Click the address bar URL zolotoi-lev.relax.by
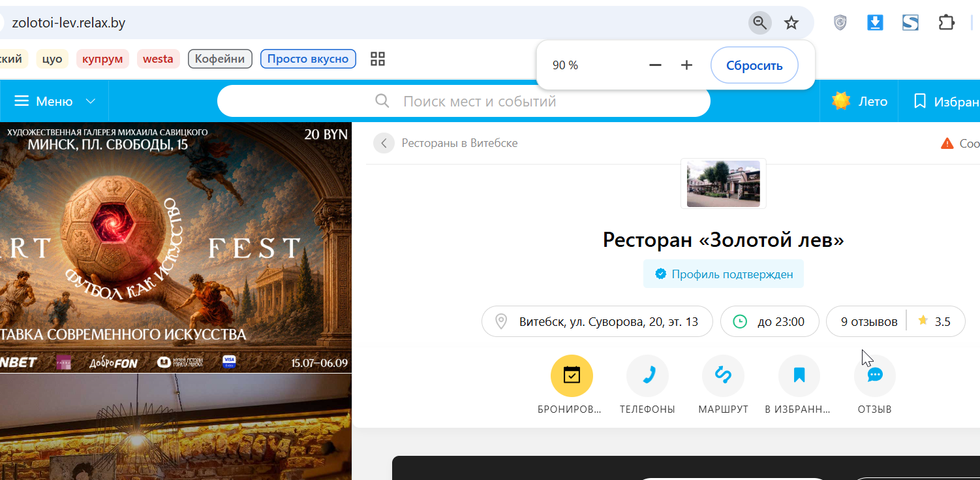This screenshot has width=980, height=480. coord(69,24)
